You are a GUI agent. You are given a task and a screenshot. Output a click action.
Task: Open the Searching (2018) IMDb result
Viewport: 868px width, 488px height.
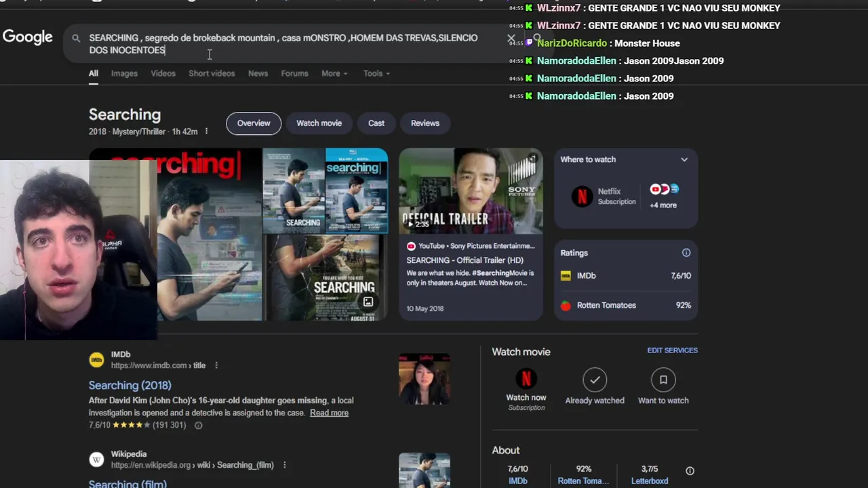[130, 386]
